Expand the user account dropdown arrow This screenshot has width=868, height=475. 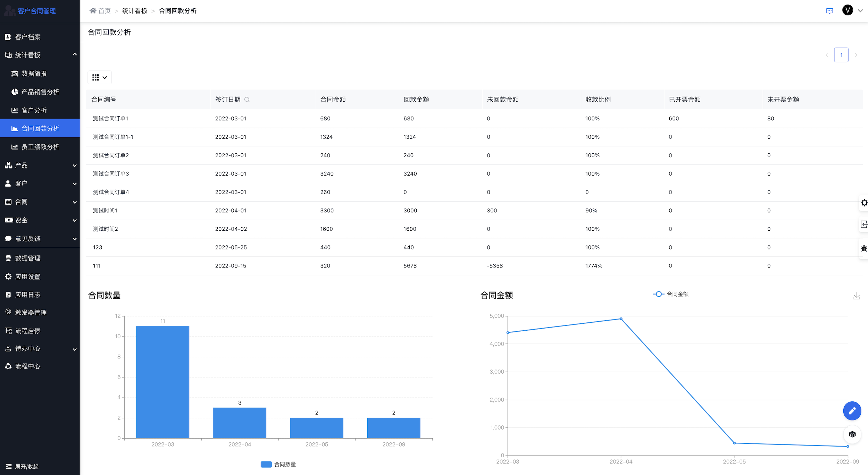tap(860, 11)
